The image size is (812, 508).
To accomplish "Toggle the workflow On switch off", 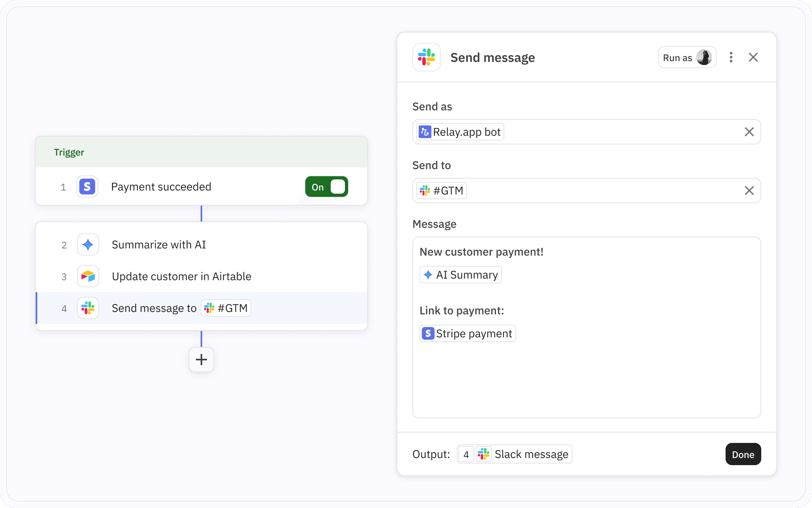I will tap(326, 187).
